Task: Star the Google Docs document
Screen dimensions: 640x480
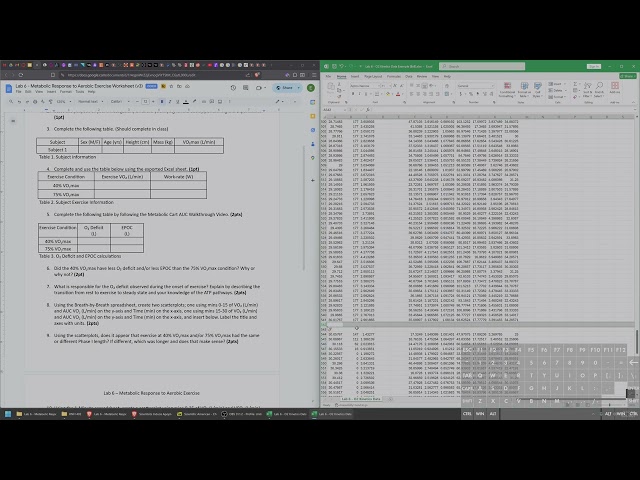Action: [171, 86]
